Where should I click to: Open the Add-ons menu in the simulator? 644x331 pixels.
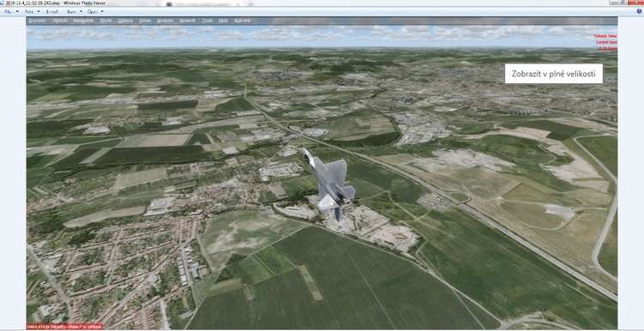pos(242,21)
